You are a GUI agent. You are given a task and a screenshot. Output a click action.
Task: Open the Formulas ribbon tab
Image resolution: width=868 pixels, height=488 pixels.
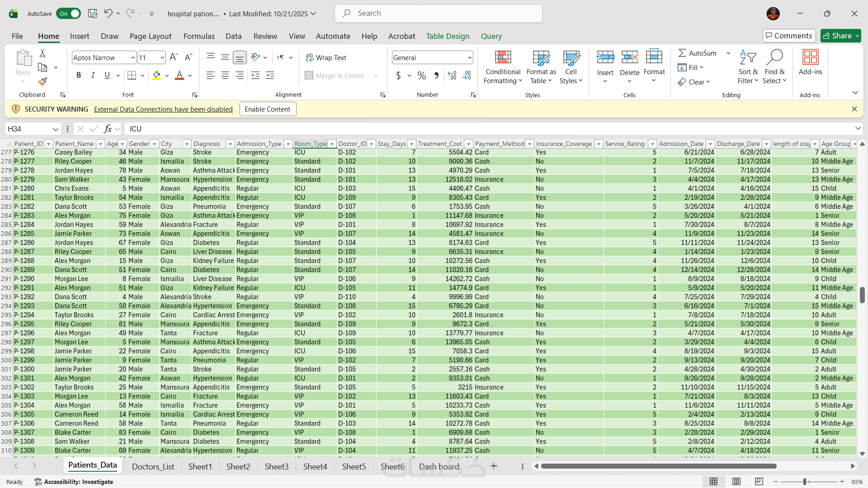199,36
